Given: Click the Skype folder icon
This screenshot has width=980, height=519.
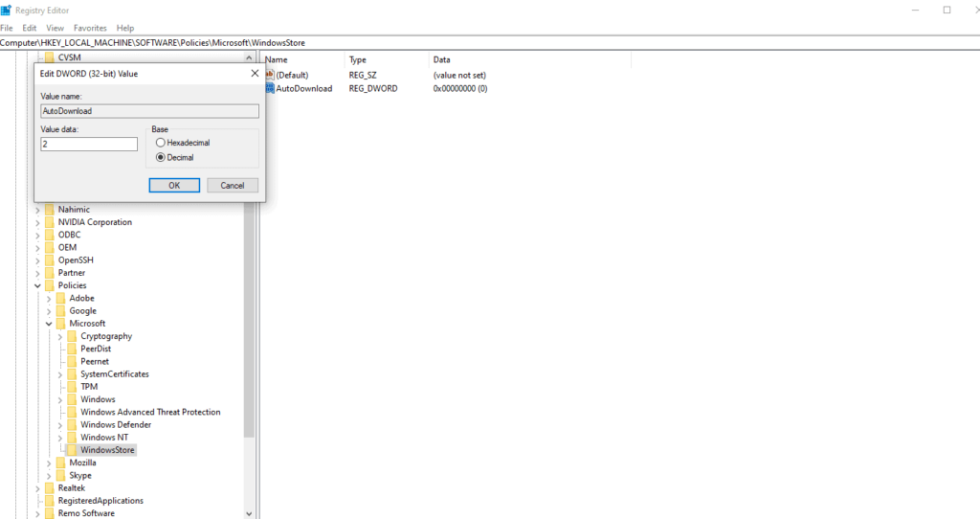Looking at the screenshot, I should [x=60, y=475].
